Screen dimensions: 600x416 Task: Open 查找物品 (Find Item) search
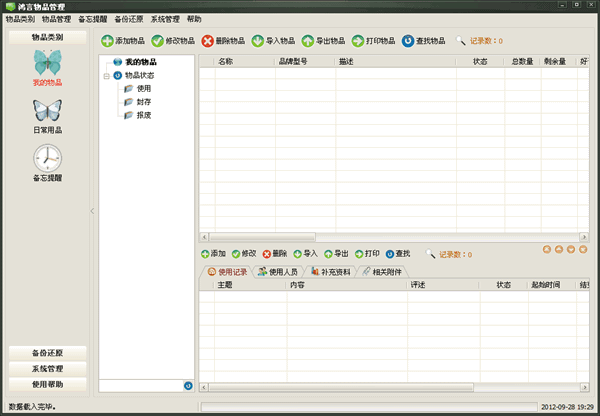pos(423,41)
